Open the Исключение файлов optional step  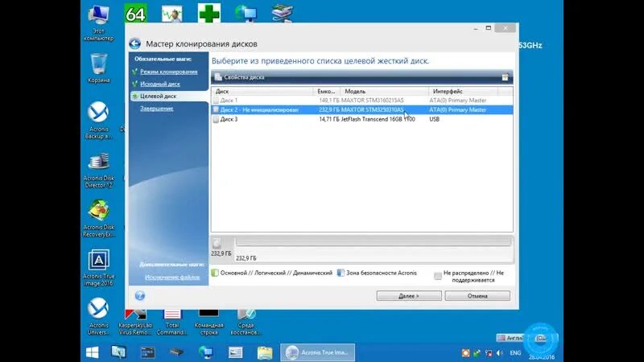172,278
